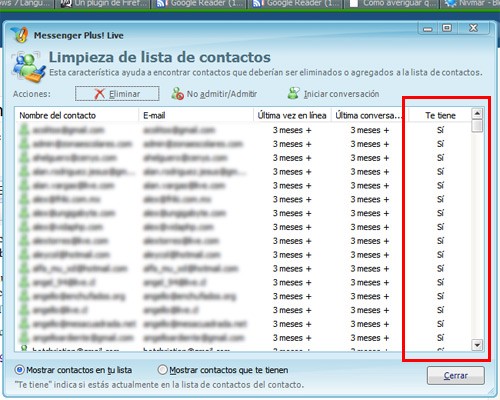
Task: Sort by Nombre del contacto column
Action: (77, 115)
